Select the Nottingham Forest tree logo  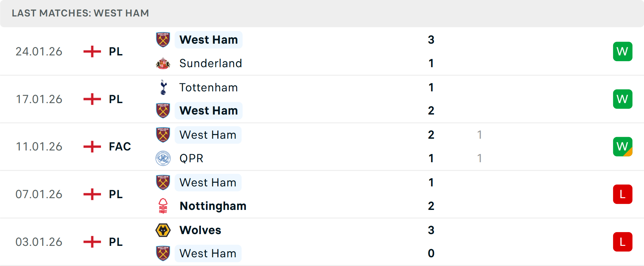[x=163, y=206]
